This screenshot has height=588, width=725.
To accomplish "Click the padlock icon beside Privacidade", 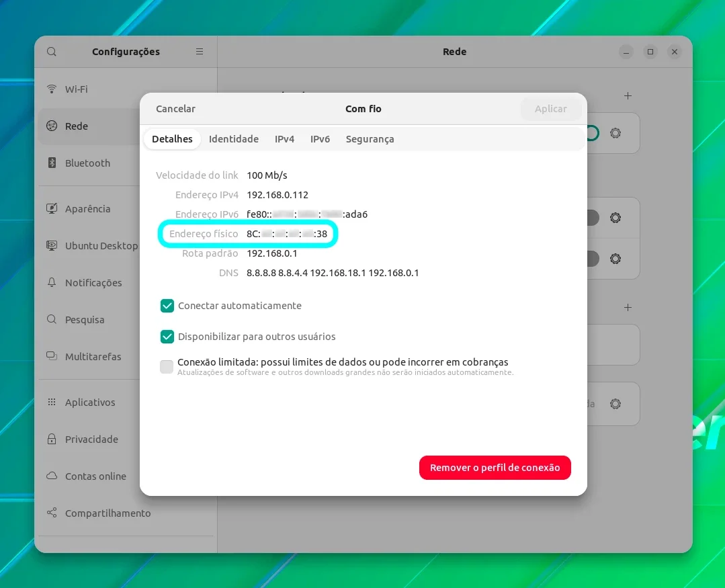I will [52, 439].
